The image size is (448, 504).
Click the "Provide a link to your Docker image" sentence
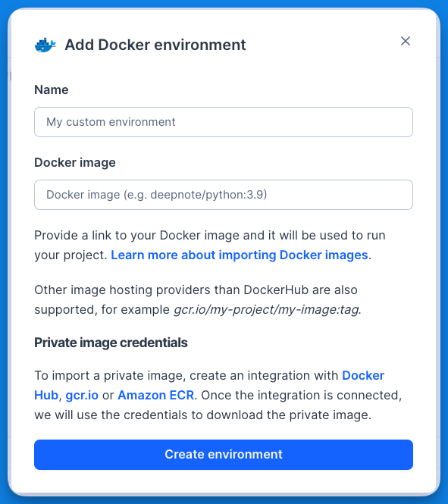210,235
